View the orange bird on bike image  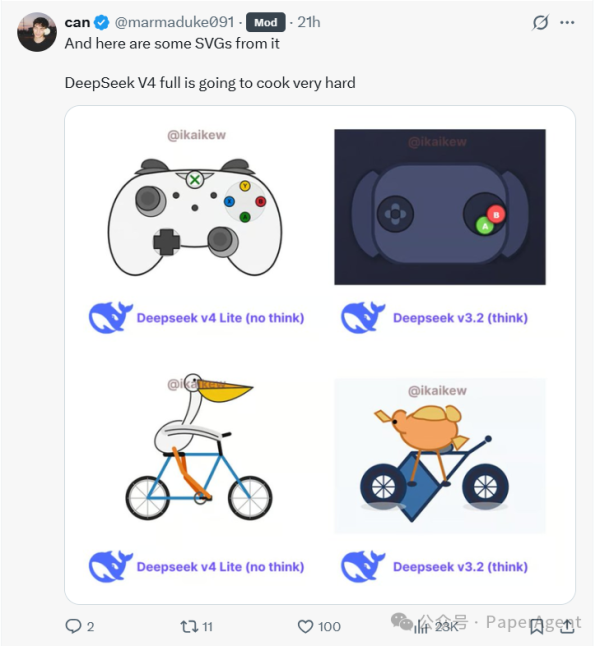click(x=440, y=455)
